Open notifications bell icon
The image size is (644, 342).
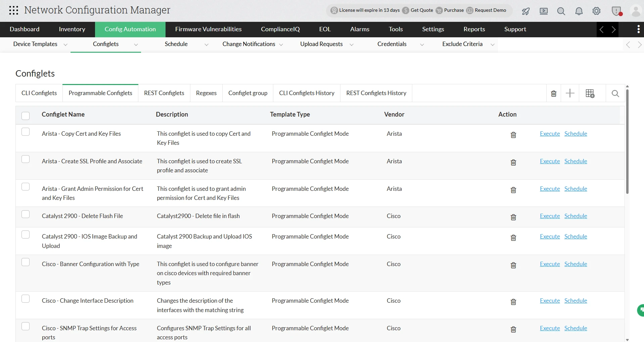580,11
